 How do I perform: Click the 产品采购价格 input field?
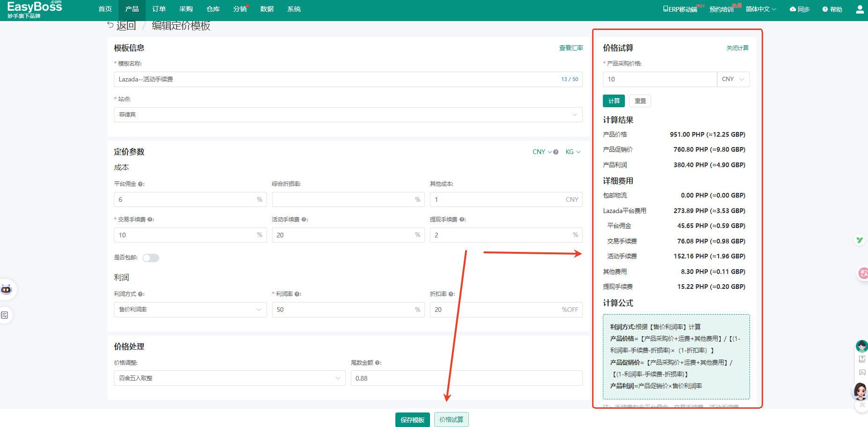click(659, 79)
